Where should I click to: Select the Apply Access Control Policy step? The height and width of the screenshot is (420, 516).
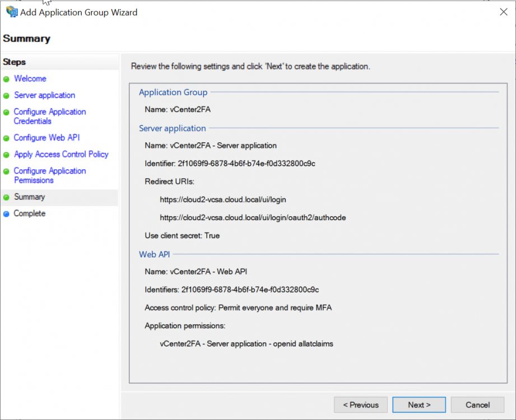(61, 155)
